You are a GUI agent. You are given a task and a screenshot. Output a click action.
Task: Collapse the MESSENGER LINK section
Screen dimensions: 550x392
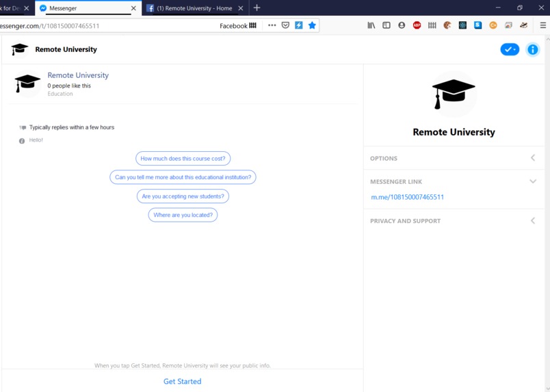454,181
